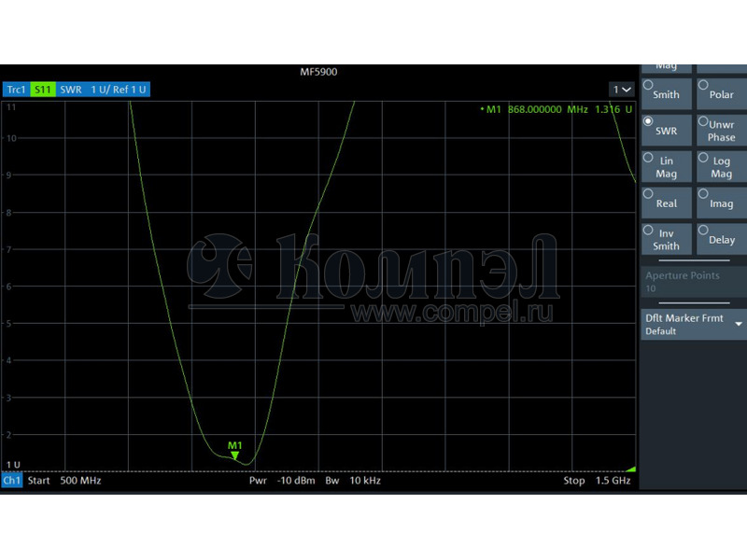Click the Ch1 channel label
The height and width of the screenshot is (560, 747).
tap(12, 481)
